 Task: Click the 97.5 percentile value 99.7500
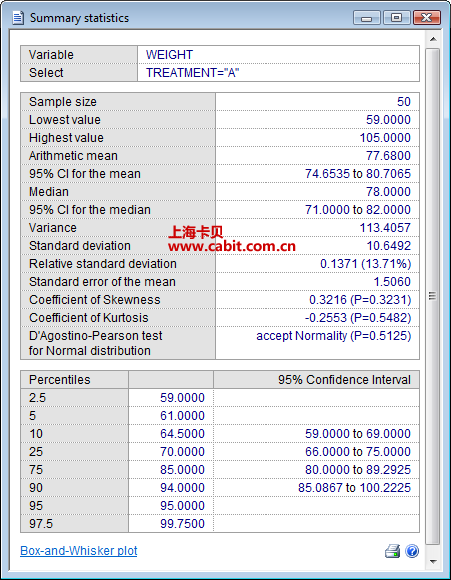pos(182,524)
